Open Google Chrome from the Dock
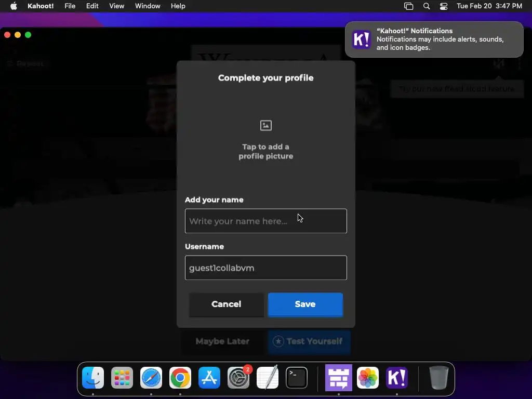532x399 pixels. 180,378
